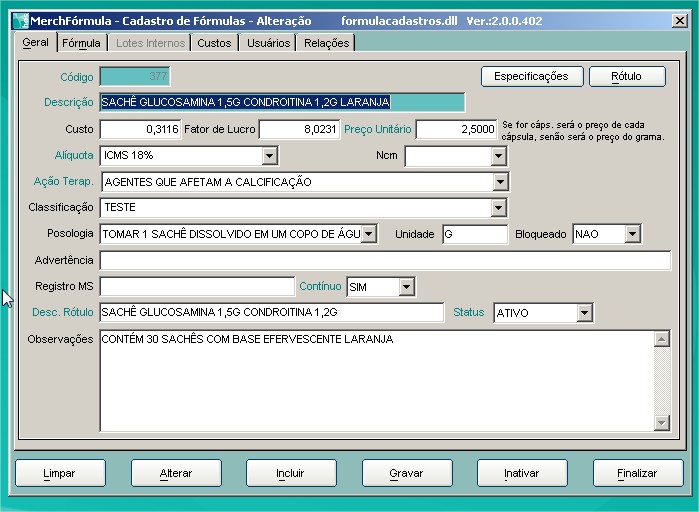
Task: Click the Finalizar button
Action: click(x=638, y=473)
